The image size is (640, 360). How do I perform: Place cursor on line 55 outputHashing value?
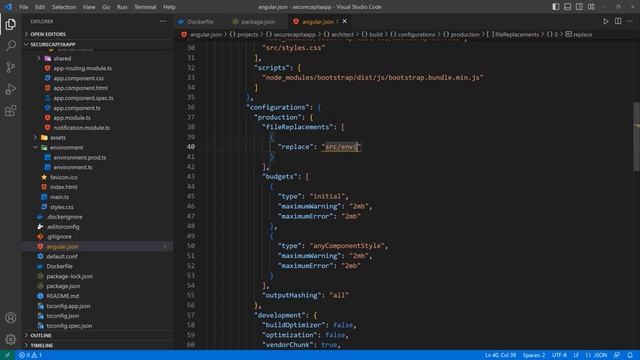click(339, 295)
